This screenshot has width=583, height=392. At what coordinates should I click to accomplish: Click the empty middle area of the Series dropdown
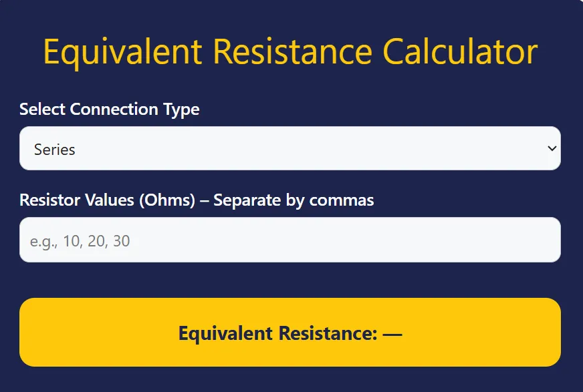301,148
